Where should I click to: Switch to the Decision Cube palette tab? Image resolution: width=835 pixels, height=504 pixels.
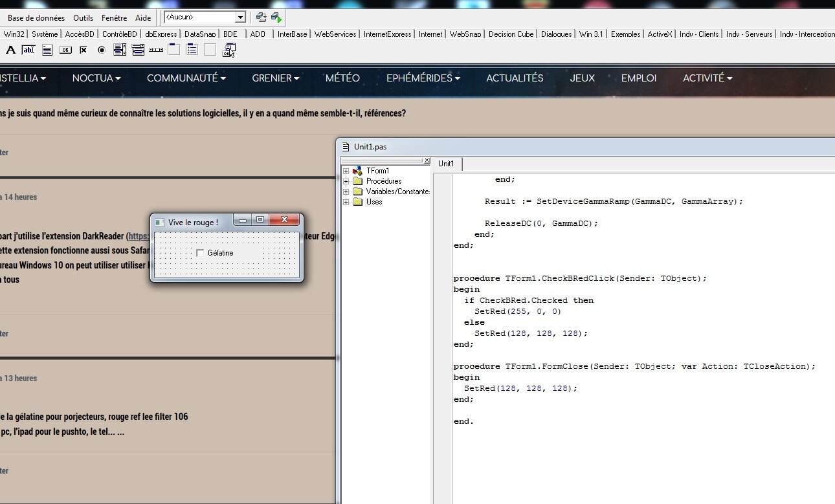point(511,34)
